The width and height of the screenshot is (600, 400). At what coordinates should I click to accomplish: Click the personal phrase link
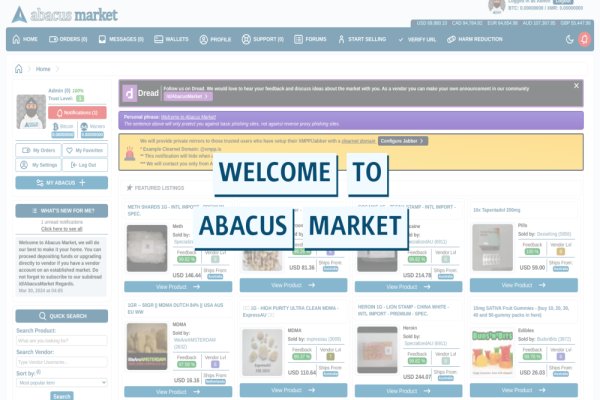tap(188, 117)
